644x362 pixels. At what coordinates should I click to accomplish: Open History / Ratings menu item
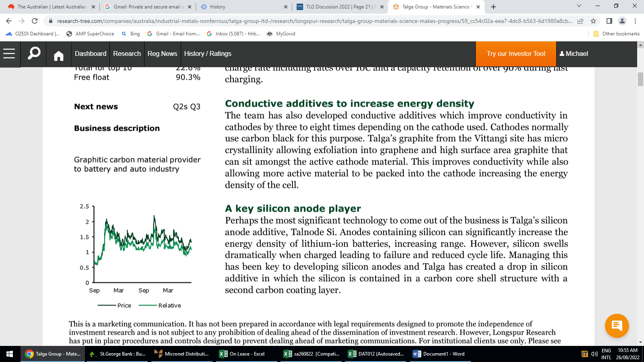(x=208, y=53)
